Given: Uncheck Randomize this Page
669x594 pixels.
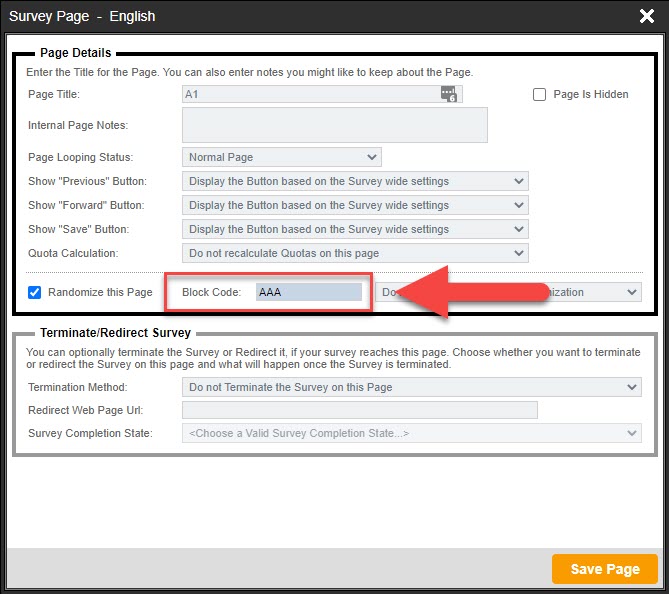Looking at the screenshot, I should (x=35, y=292).
